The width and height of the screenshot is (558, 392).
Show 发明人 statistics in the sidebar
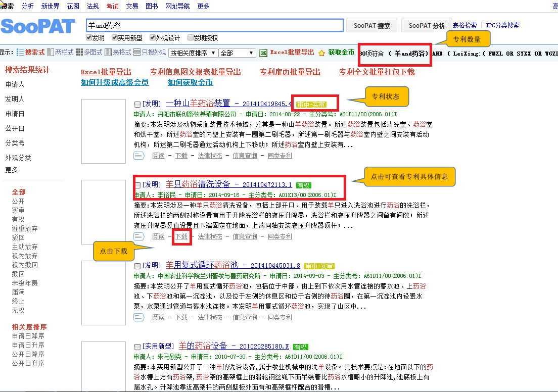pos(15,99)
